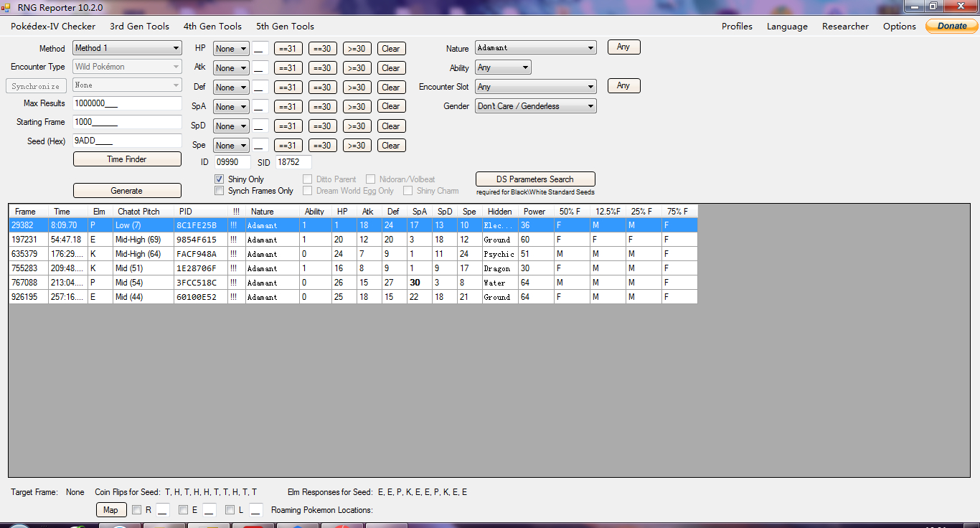Open the Options menu

click(x=899, y=27)
